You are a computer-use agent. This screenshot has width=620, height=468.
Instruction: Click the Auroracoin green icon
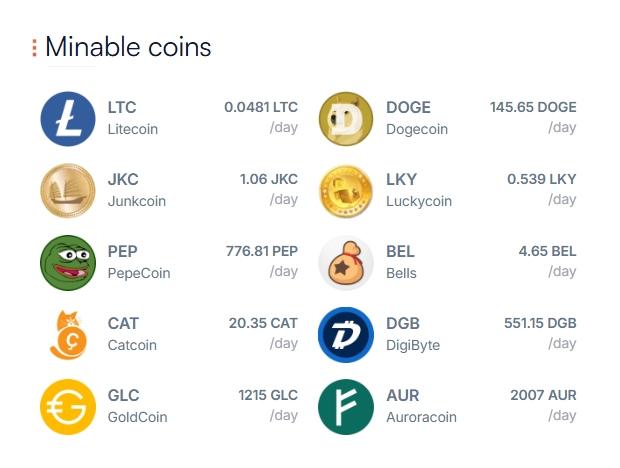345,407
